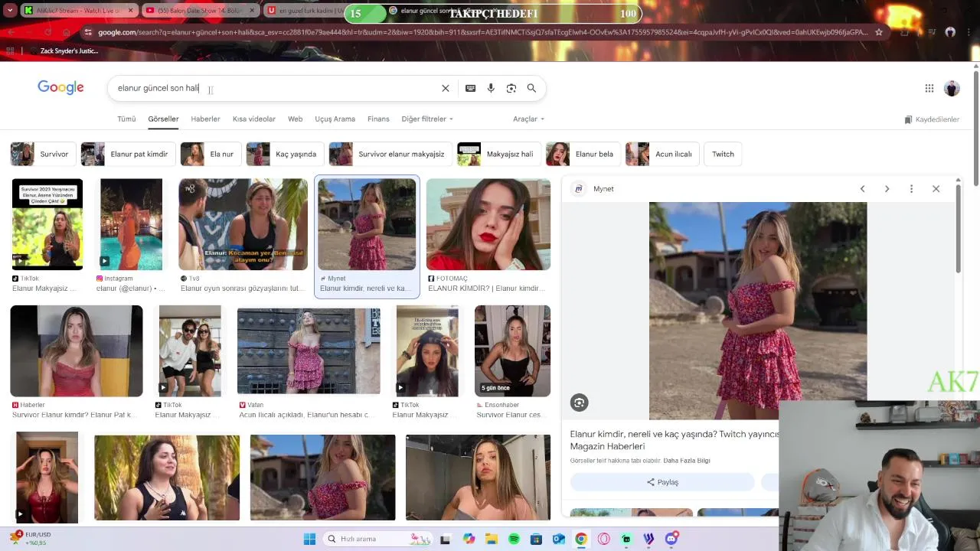Screen dimensions: 980x551
Task: Expand the Araçlar dropdown
Action: (528, 119)
